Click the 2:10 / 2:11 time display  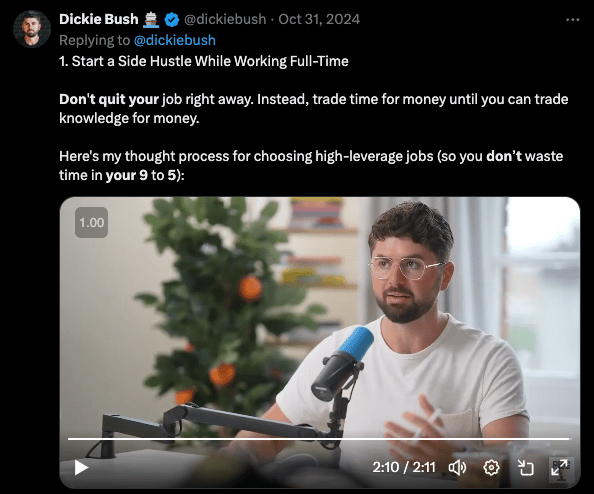click(x=404, y=467)
